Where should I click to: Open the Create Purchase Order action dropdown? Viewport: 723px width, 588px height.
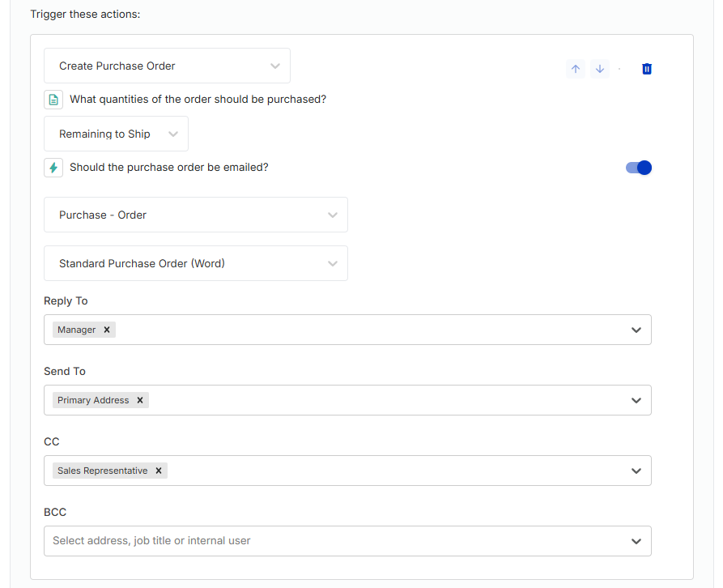pos(167,66)
